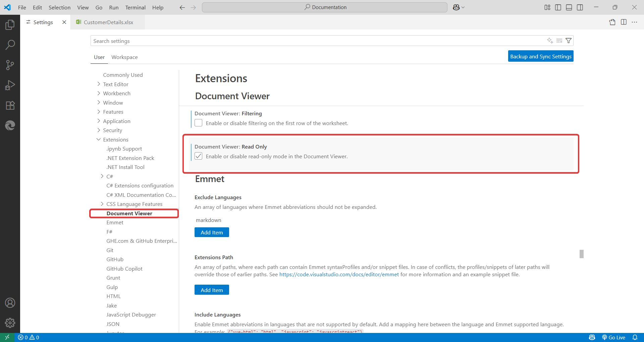The image size is (644, 342).
Task: Expand Window settings category
Action: click(x=99, y=103)
